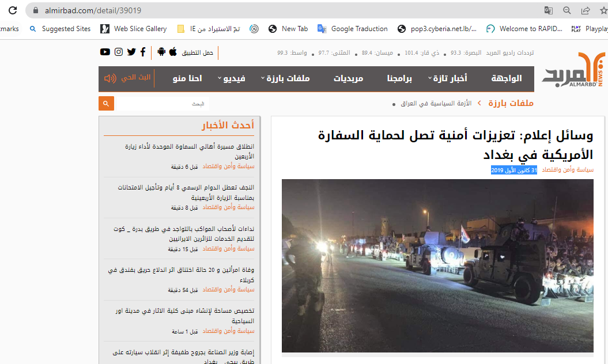This screenshot has width=608, height=364.
Task: Click inside the site search text field
Action: point(161,104)
